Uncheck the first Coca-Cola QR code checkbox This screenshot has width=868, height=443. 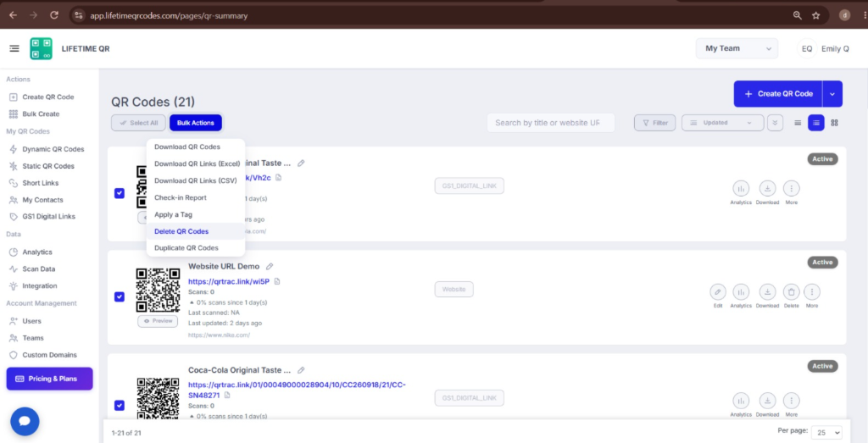119,193
